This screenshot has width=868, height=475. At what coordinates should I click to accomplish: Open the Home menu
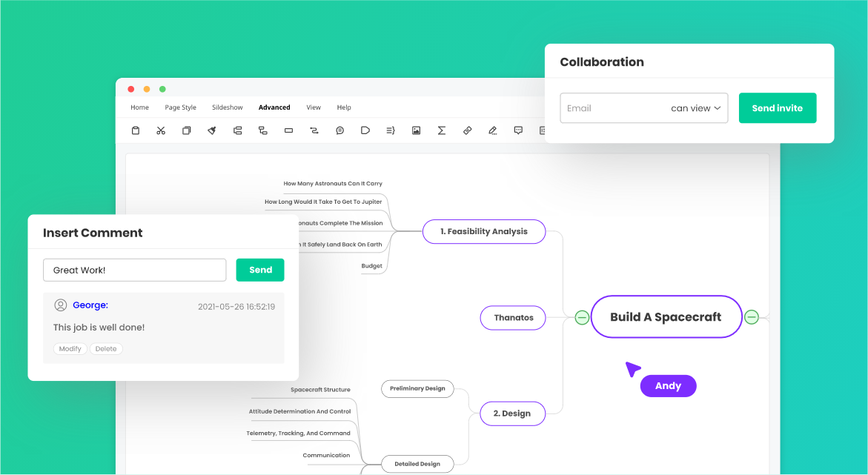click(139, 107)
